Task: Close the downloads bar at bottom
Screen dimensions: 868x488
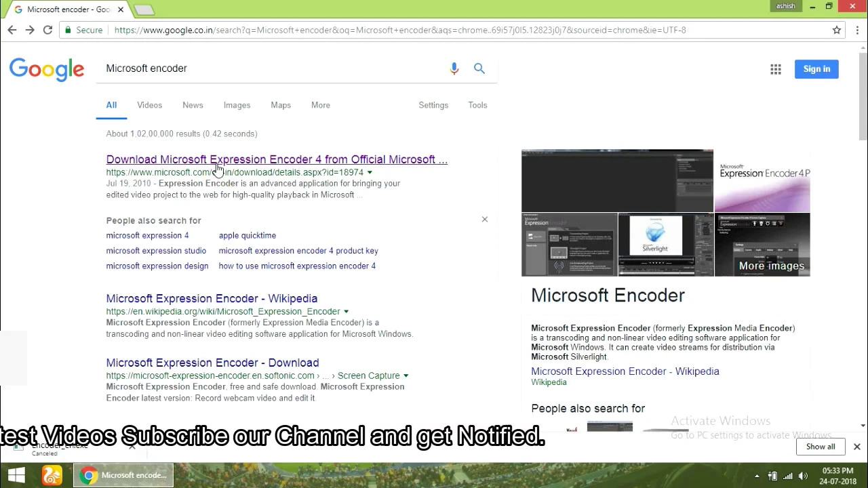Action: 857,447
